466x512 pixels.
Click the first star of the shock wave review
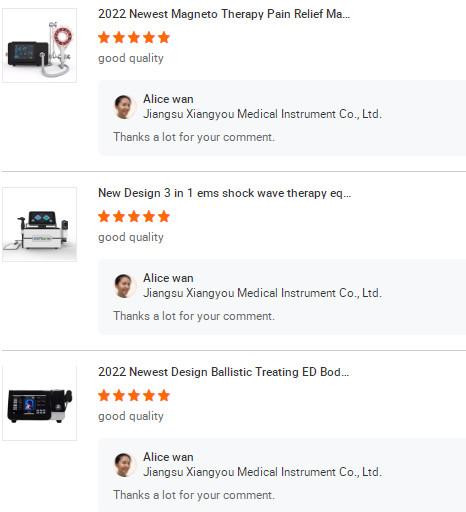tap(104, 216)
